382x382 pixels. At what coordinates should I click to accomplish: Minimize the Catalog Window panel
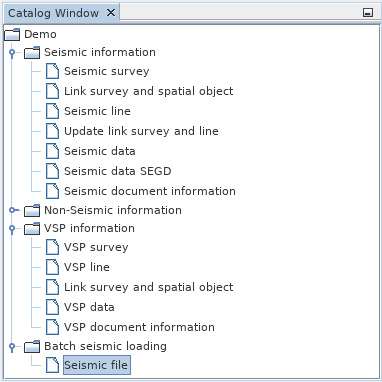tap(368, 13)
